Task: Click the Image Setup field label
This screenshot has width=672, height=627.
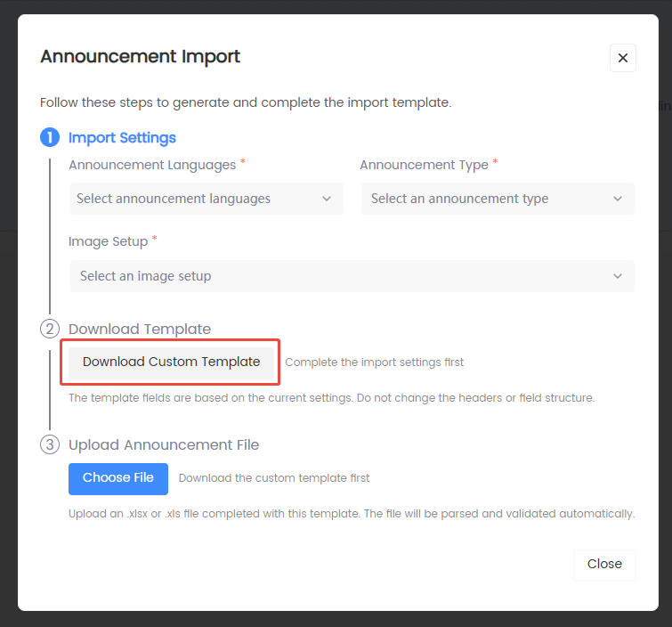Action: pos(108,241)
